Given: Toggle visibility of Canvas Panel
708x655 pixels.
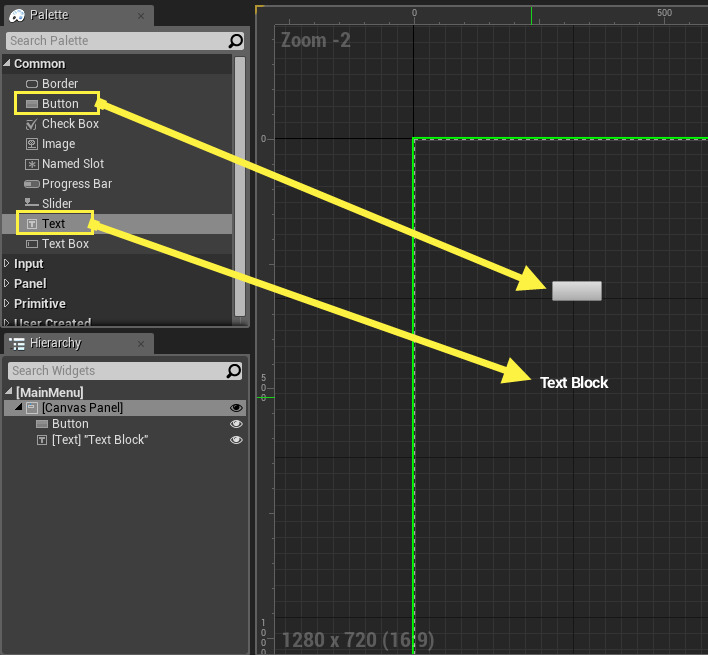Looking at the screenshot, I should (236, 408).
